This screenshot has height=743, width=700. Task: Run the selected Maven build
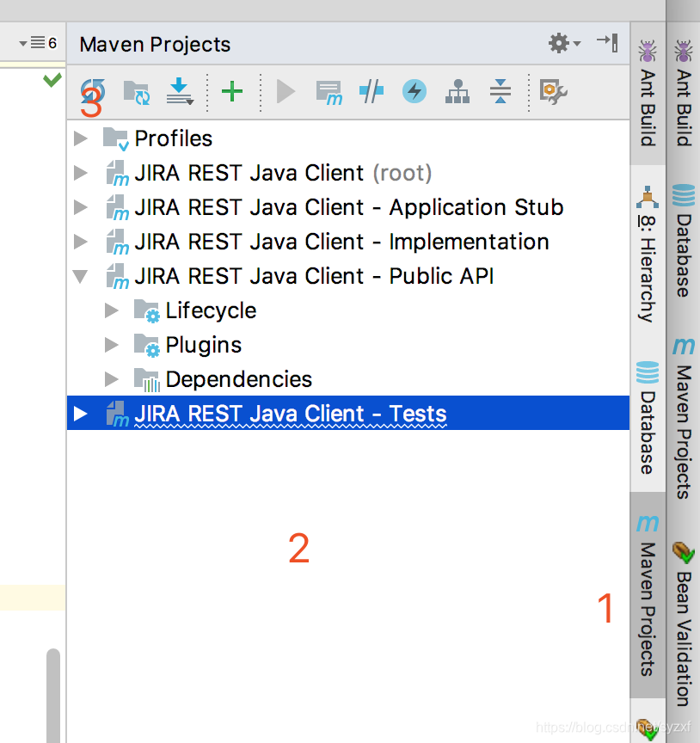click(285, 92)
